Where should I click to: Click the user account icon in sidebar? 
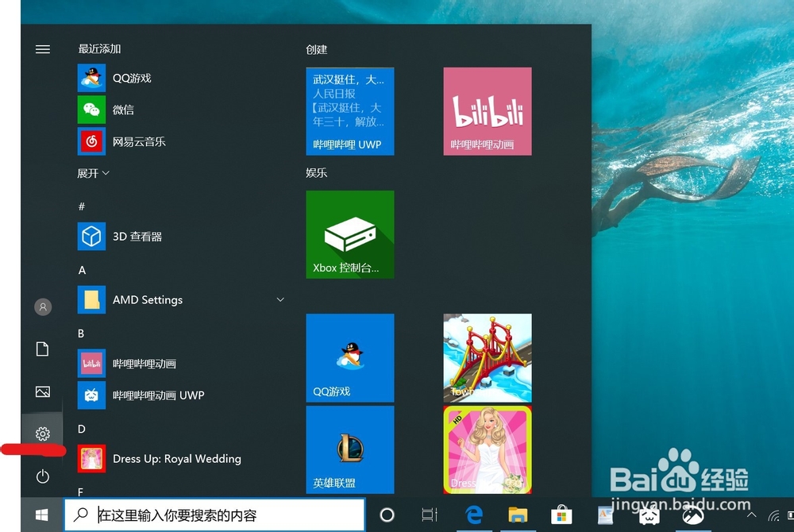[42, 306]
